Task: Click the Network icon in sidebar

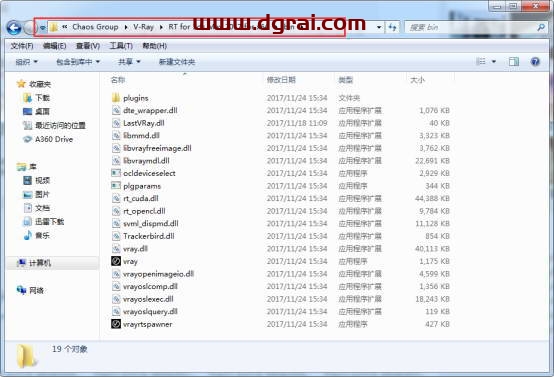Action: pos(21,290)
